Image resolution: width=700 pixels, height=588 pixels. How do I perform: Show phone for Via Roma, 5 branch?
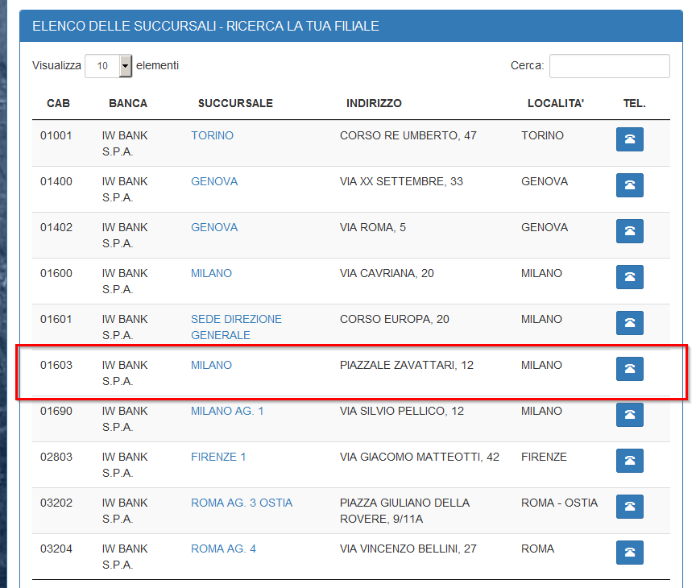coord(629,231)
